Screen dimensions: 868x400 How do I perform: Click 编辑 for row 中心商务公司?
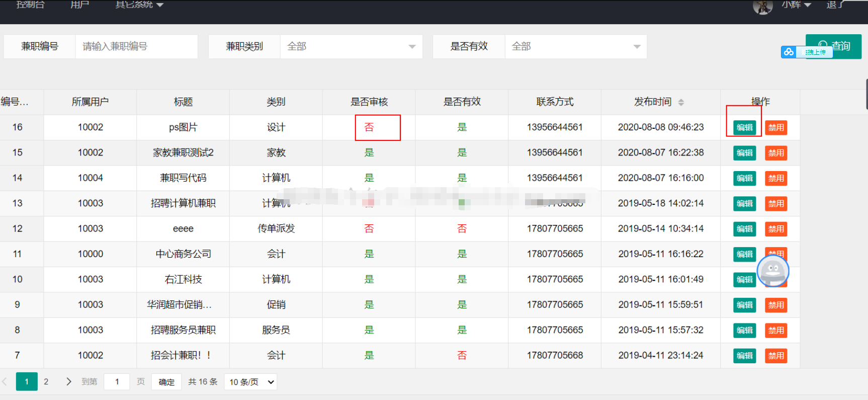[745, 254]
